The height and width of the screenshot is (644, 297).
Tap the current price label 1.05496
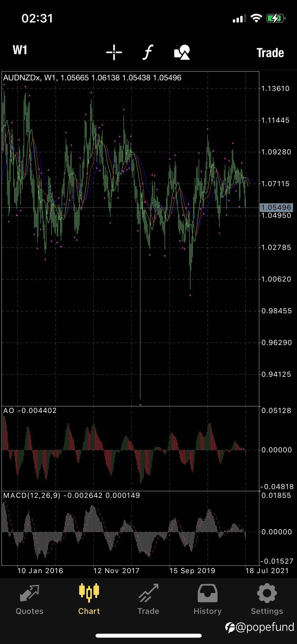coord(276,208)
